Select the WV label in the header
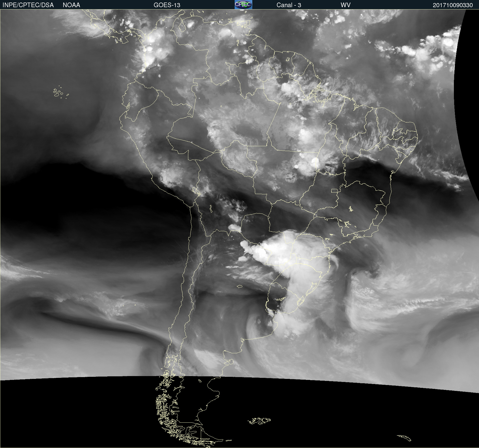Screen dimensions: 479x448 coord(346,5)
